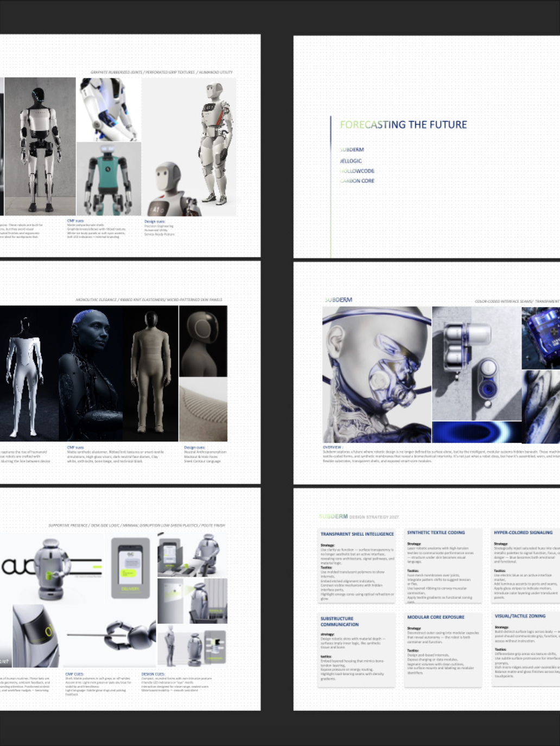Select the dark helmet head close-up image
The image size is (560, 746).
tap(203, 341)
